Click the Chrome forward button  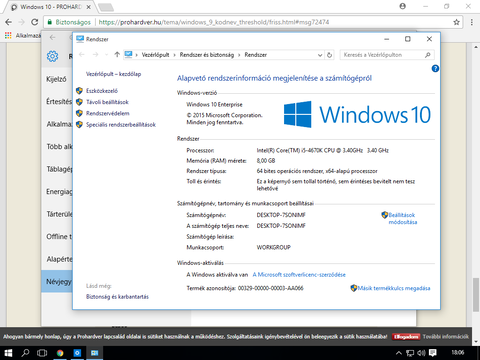[22, 22]
